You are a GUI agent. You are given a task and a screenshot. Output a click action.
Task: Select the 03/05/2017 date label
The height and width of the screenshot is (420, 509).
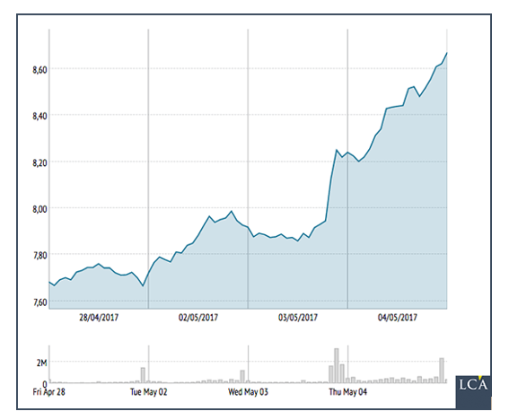pyautogui.click(x=298, y=317)
